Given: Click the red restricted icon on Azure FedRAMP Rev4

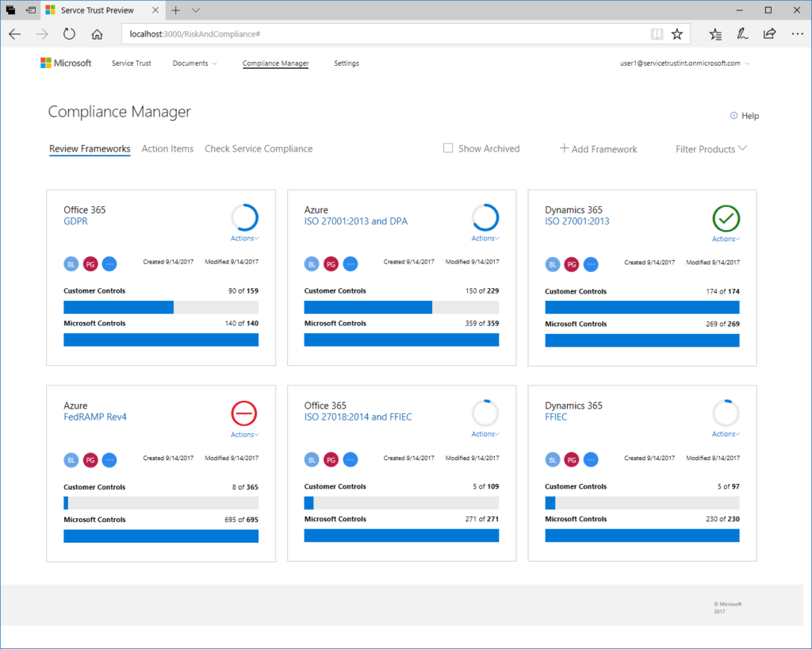Looking at the screenshot, I should [244, 414].
